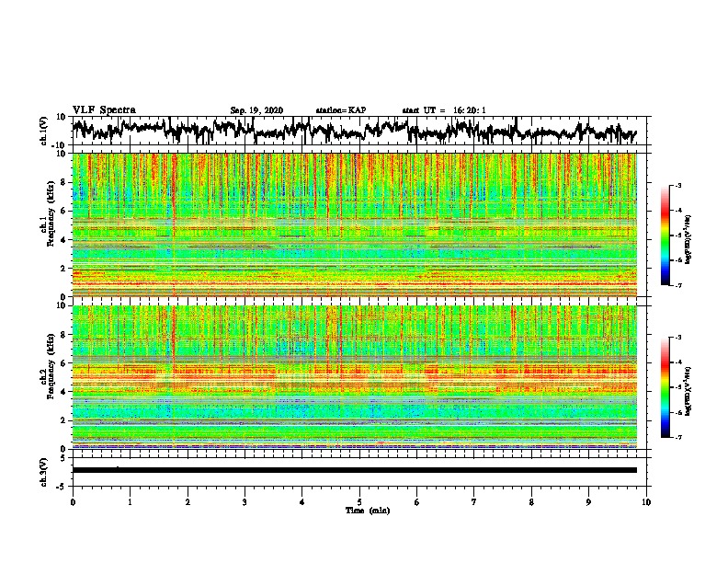Screen dimensions: 728x563
Task: Click the thick black ch.3 signal trace
Action: pos(355,470)
